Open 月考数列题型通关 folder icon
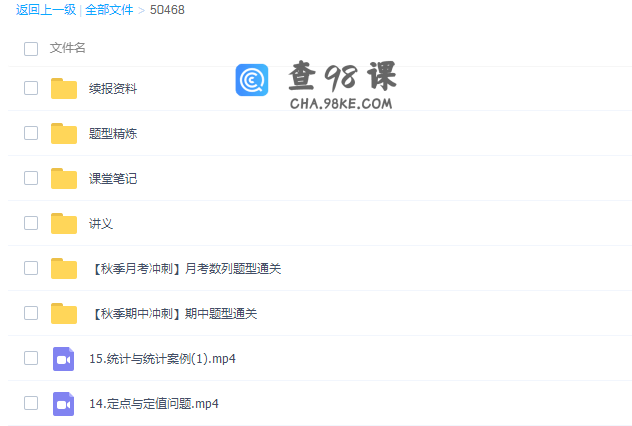Viewport: 632px width, 426px height. (64, 268)
